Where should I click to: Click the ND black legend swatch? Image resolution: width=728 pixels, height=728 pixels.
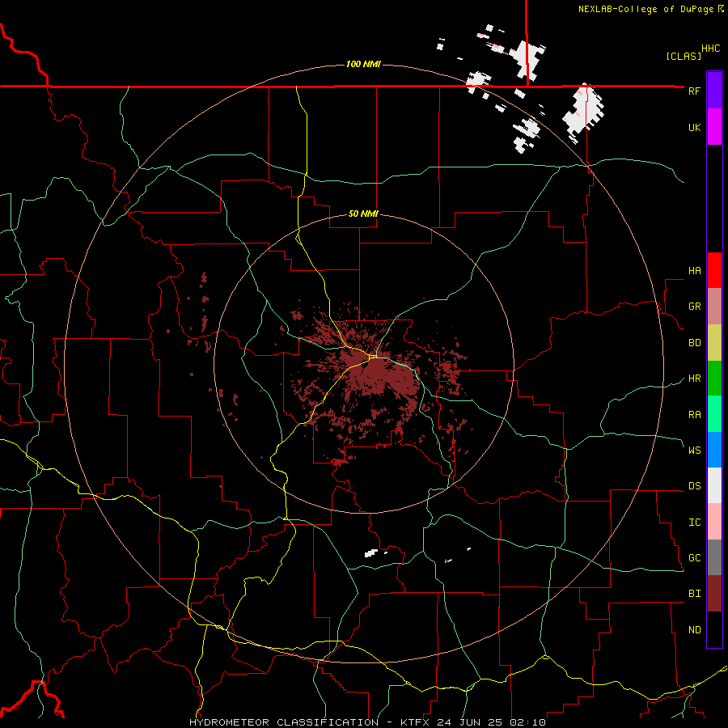pyautogui.click(x=714, y=629)
